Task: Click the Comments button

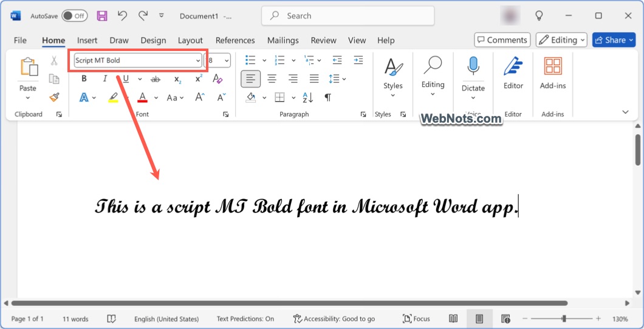Action: 502,40
